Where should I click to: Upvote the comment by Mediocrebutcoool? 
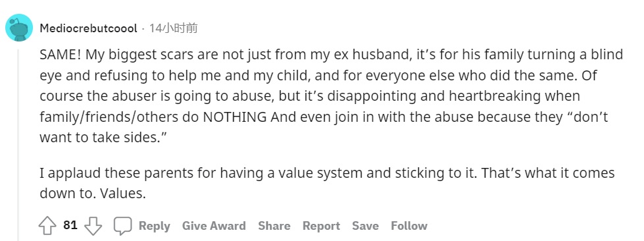47,226
